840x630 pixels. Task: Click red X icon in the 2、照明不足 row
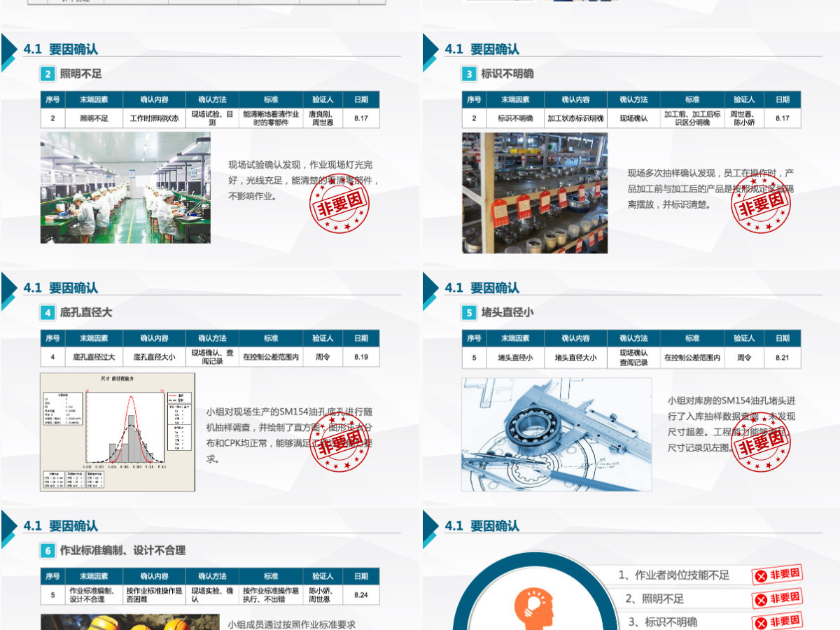click(x=759, y=600)
